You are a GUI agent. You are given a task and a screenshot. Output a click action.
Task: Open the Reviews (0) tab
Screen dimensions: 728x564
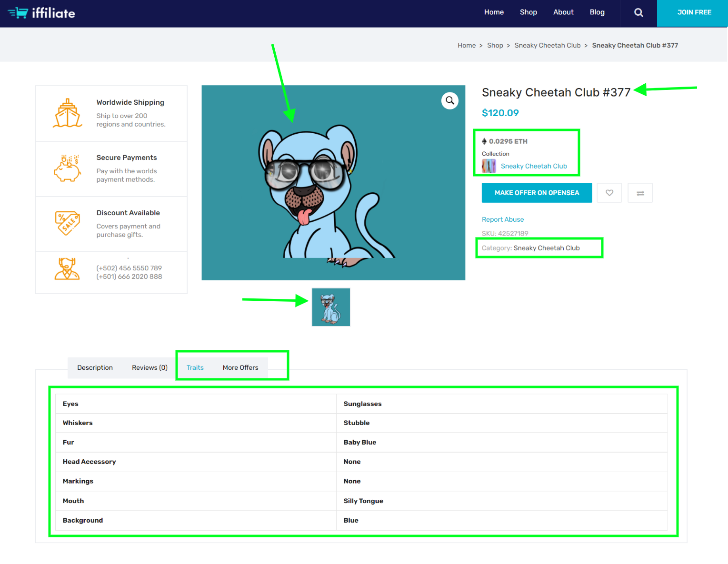point(150,367)
